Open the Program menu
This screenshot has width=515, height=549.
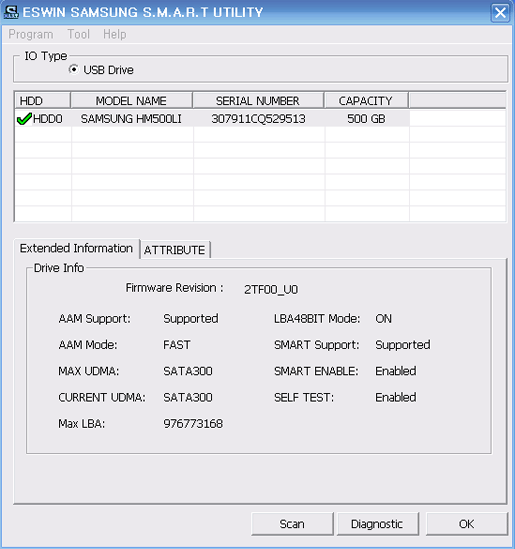(x=31, y=34)
